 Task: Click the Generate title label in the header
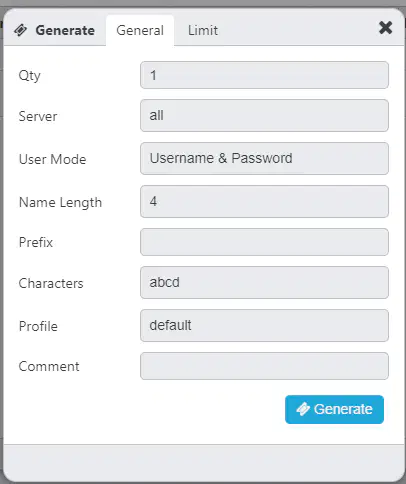(65, 30)
